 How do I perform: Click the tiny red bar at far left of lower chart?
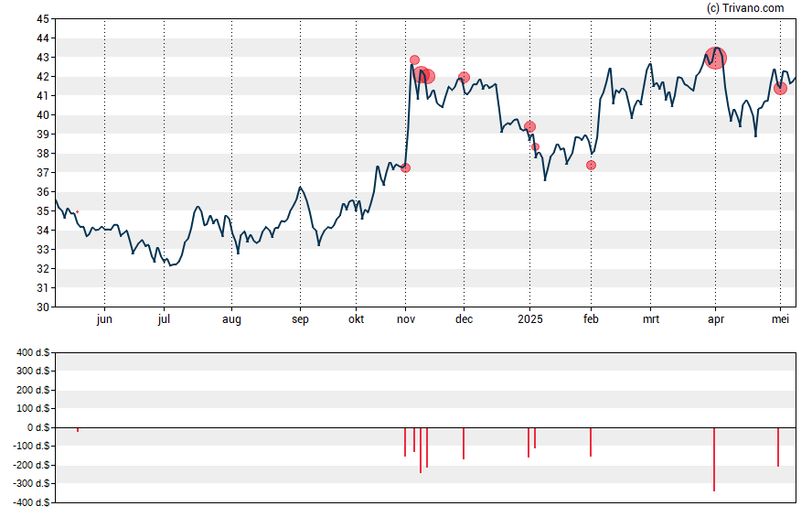pos(78,429)
